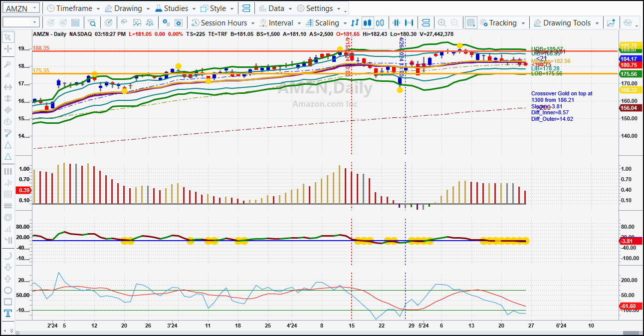Expand the Settings dropdown arrow
644x336 pixels.
pyautogui.click(x=339, y=9)
